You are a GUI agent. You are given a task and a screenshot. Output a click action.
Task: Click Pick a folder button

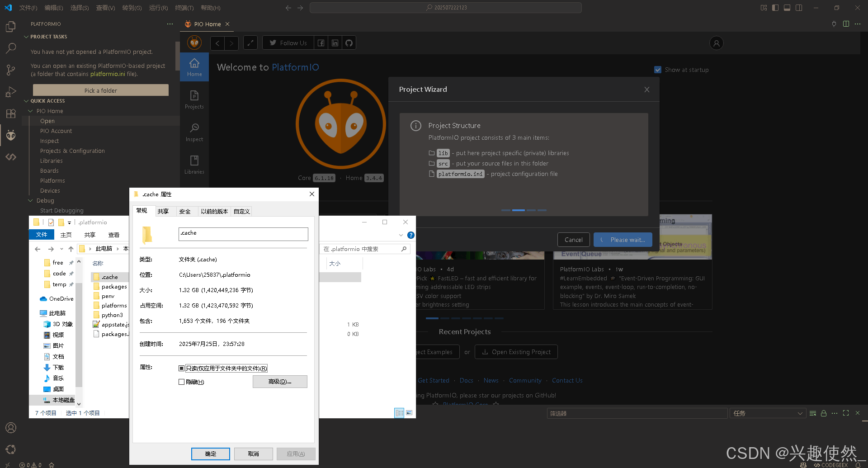coord(101,90)
